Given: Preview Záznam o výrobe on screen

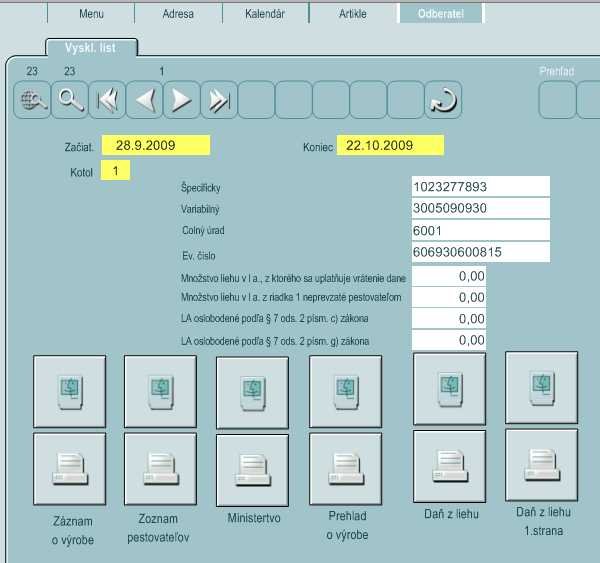Looking at the screenshot, I should 70,391.
